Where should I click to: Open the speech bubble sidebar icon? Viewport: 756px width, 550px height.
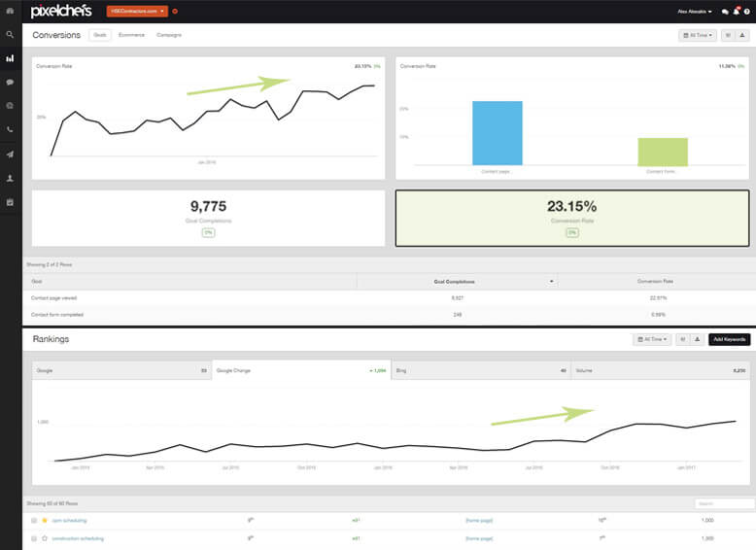point(10,83)
